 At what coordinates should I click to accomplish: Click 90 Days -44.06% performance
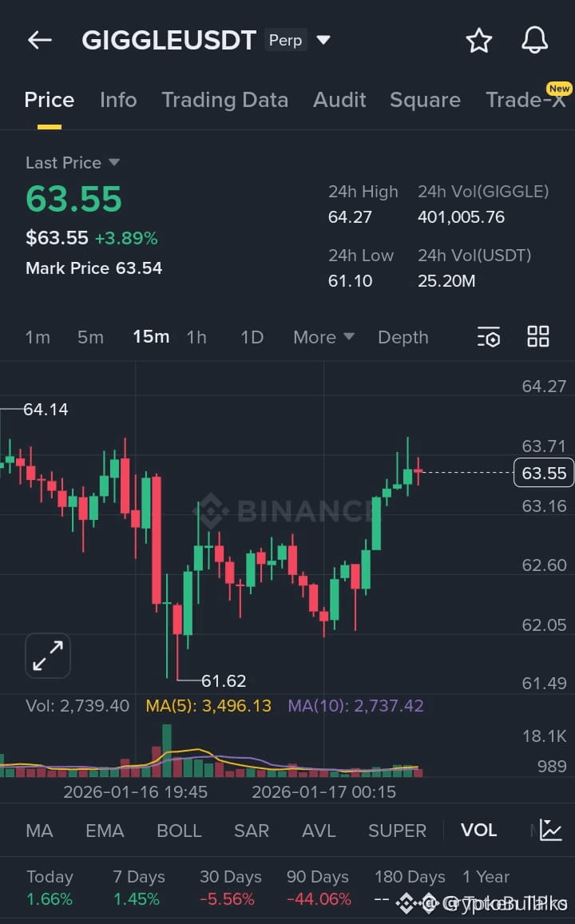318,887
